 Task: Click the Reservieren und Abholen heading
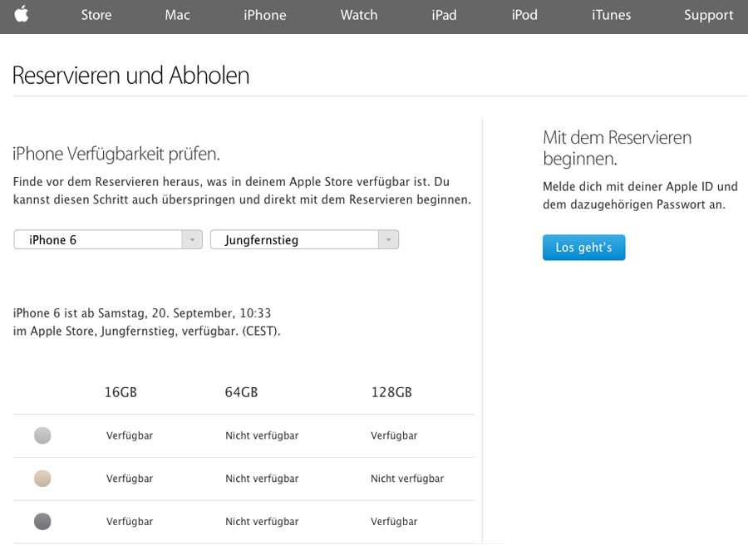pos(130,76)
